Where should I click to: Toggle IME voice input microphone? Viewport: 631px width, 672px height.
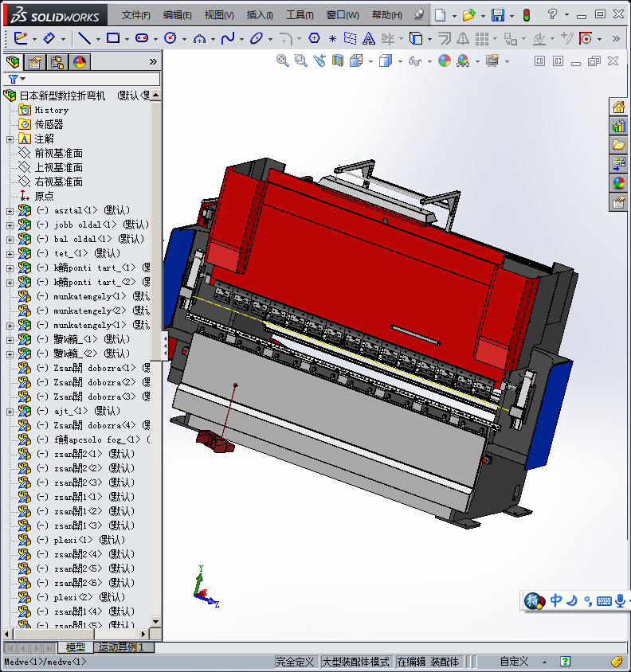(x=620, y=601)
